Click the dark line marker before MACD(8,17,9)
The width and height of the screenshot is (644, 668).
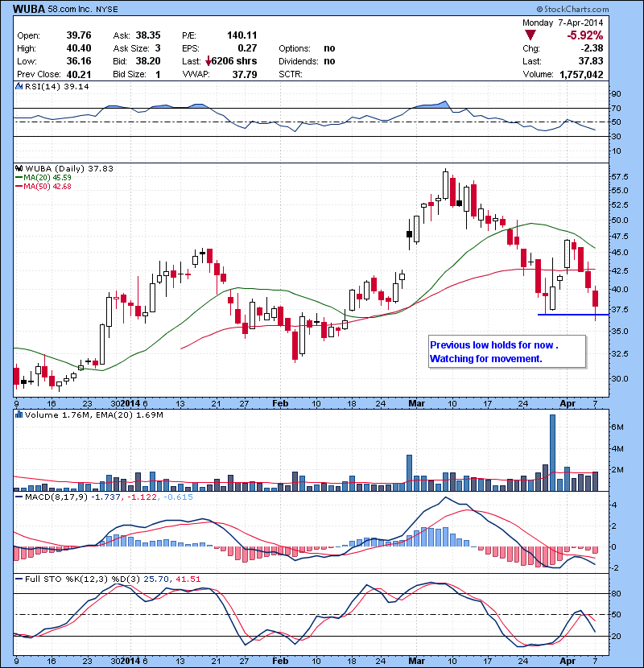click(x=19, y=497)
